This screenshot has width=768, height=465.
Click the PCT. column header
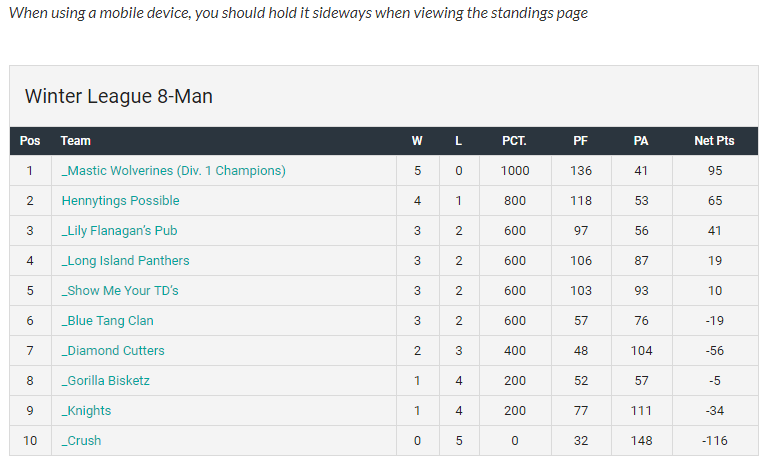pyautogui.click(x=514, y=141)
